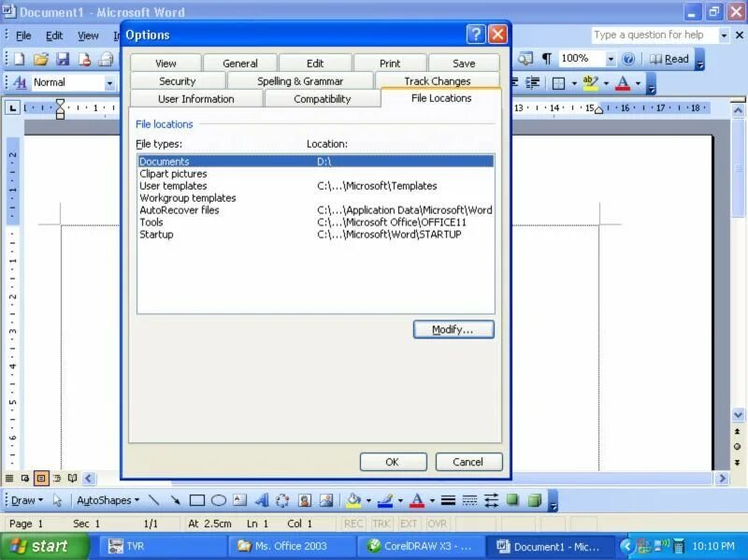Screen dimensions: 748x560
Task: Click the Highlight yellow color button
Action: 591,83
